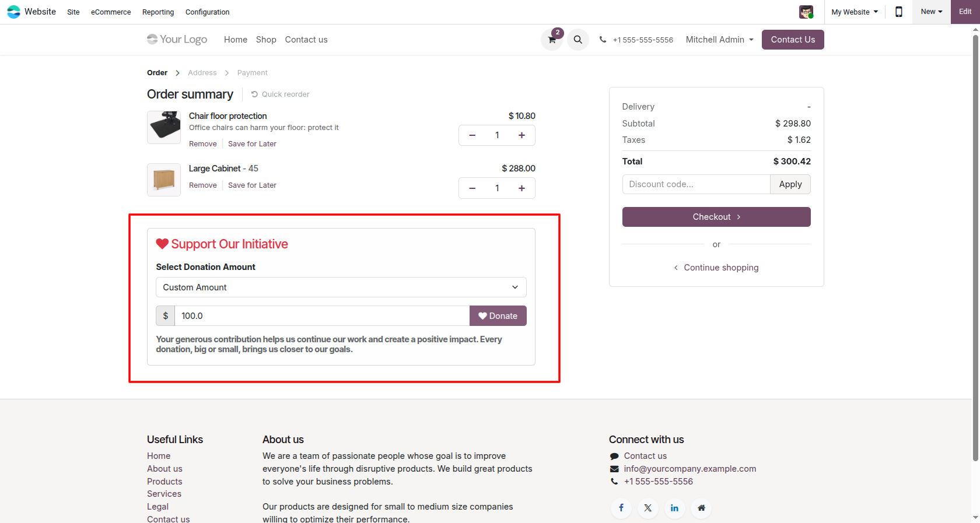Open the Large Cabinet product thumbnail
The image size is (980, 523).
click(x=164, y=180)
